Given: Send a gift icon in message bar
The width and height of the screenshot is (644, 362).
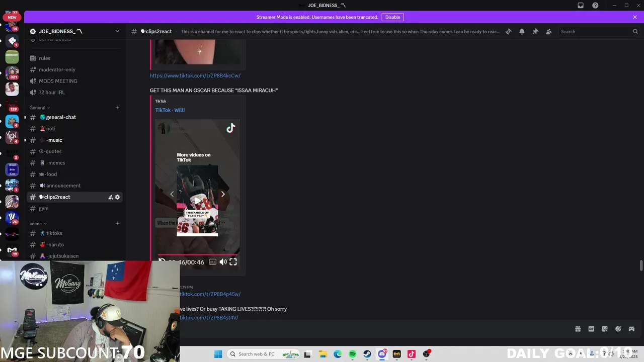Looking at the screenshot, I should (578, 329).
